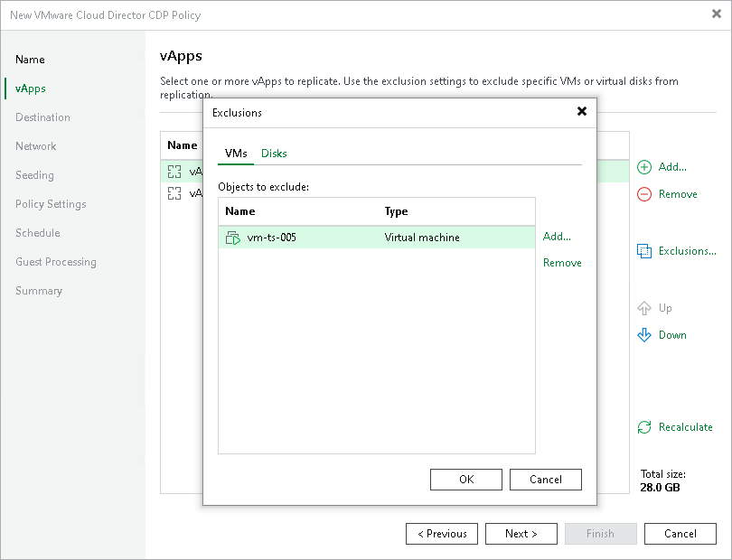Click the wizard Remove label

[x=678, y=194]
